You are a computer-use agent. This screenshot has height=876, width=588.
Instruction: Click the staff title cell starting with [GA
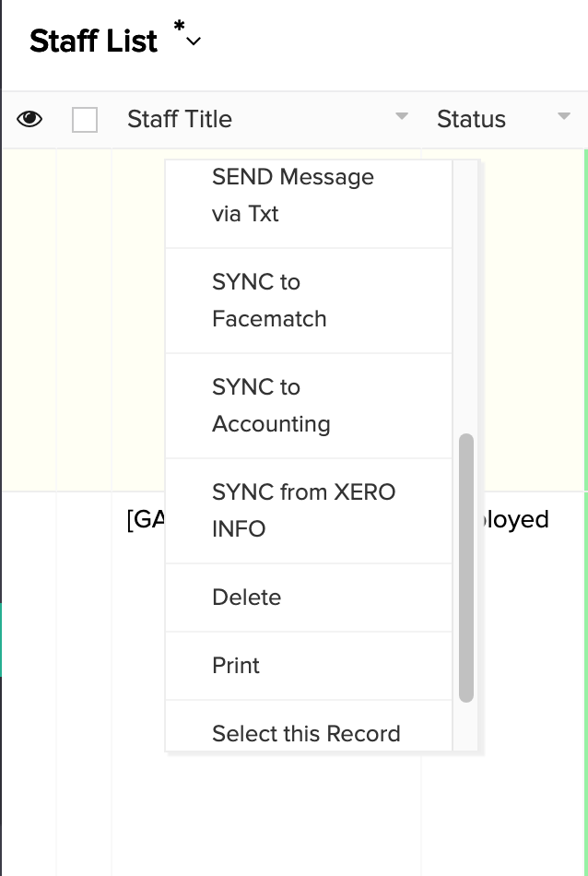click(145, 520)
